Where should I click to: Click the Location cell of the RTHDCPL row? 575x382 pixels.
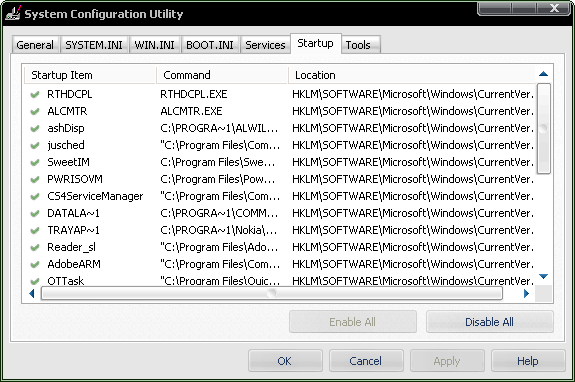click(x=413, y=95)
